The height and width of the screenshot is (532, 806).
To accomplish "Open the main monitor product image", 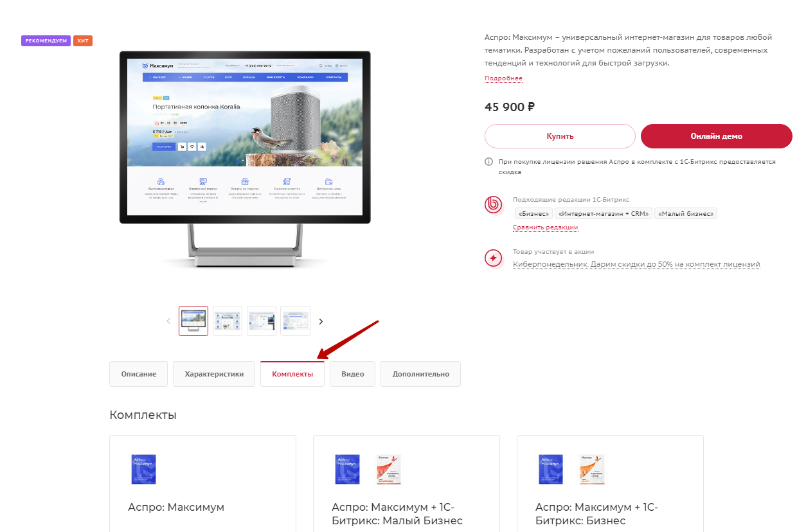I will [x=245, y=159].
